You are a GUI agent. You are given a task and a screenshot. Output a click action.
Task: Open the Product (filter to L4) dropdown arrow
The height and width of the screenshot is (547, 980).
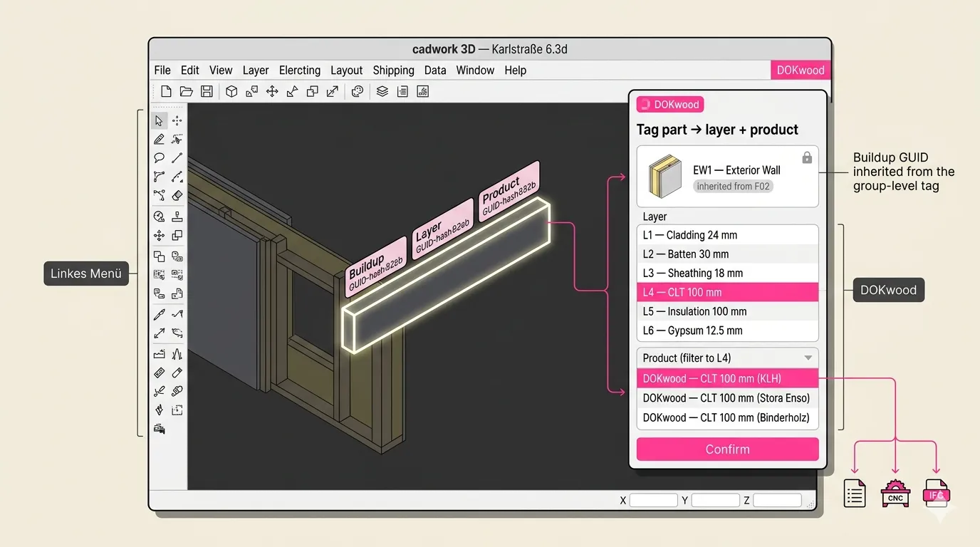point(808,358)
